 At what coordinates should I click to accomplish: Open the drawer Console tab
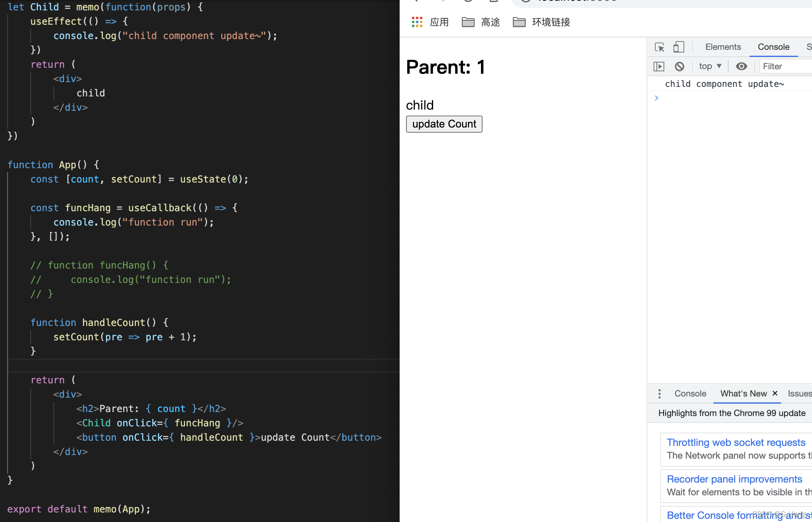click(x=690, y=394)
